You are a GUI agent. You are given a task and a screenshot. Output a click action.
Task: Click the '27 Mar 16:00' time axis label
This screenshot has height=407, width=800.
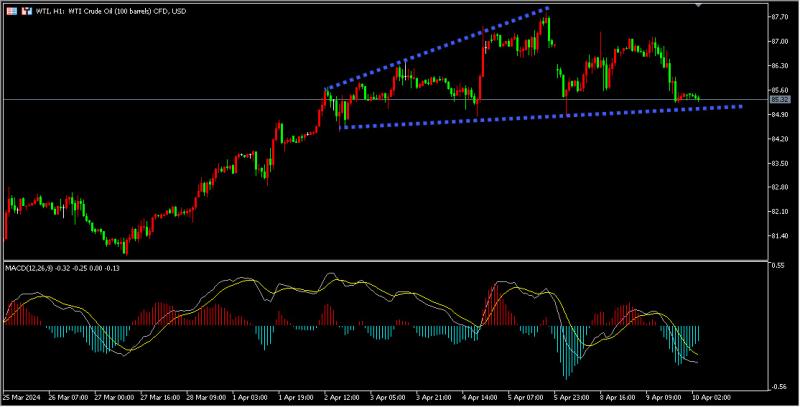coord(160,397)
